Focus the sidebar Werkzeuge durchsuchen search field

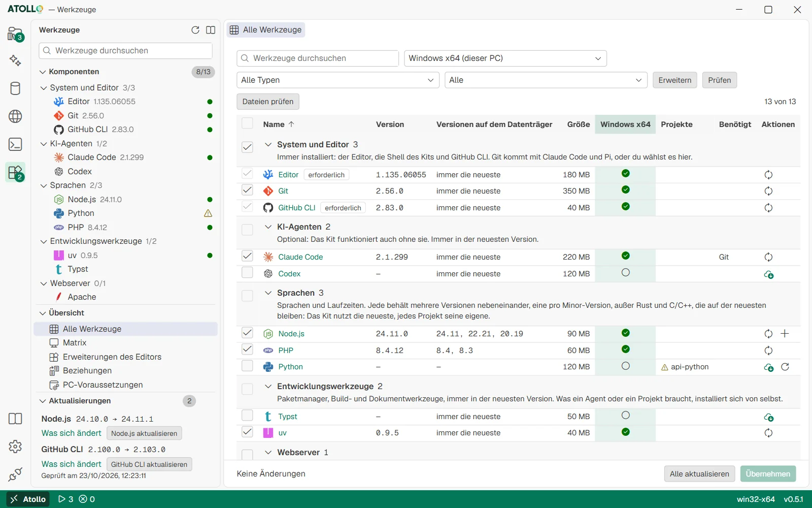pos(125,51)
